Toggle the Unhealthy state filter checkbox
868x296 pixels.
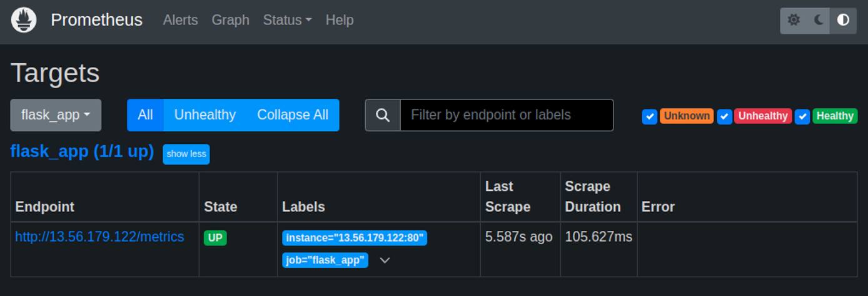(x=725, y=116)
